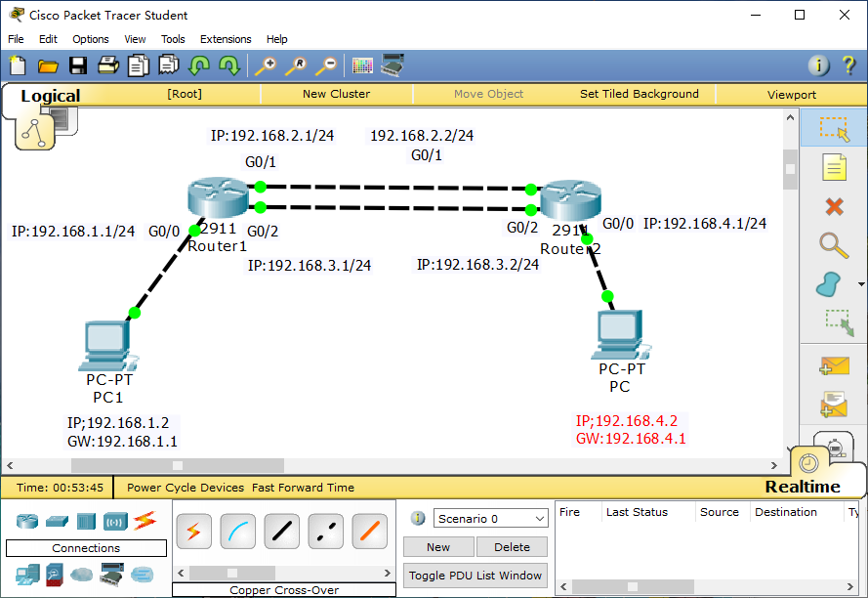Open the View menu
868x598 pixels.
[135, 39]
